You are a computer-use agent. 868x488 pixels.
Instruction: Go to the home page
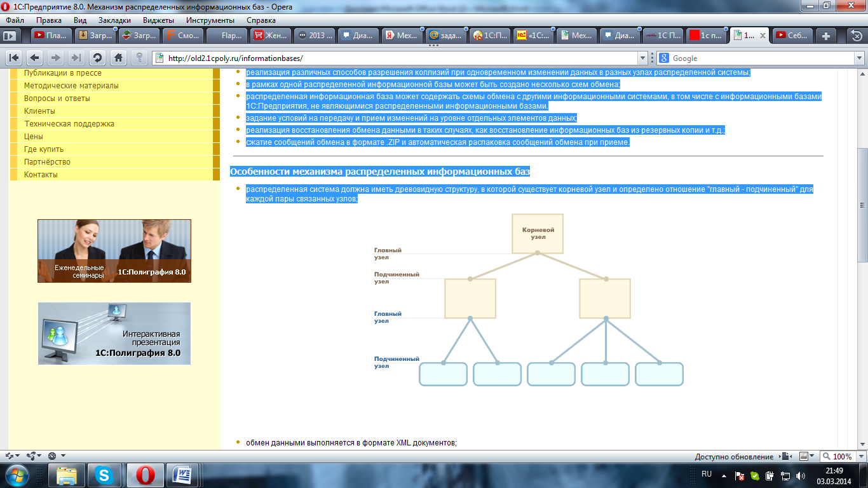coord(118,58)
